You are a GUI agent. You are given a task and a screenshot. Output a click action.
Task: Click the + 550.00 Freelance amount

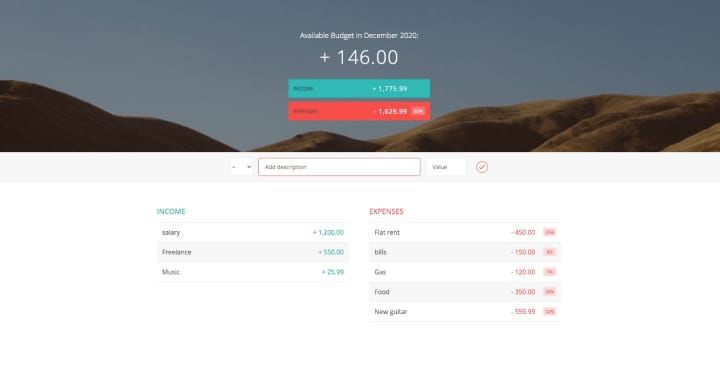(331, 252)
